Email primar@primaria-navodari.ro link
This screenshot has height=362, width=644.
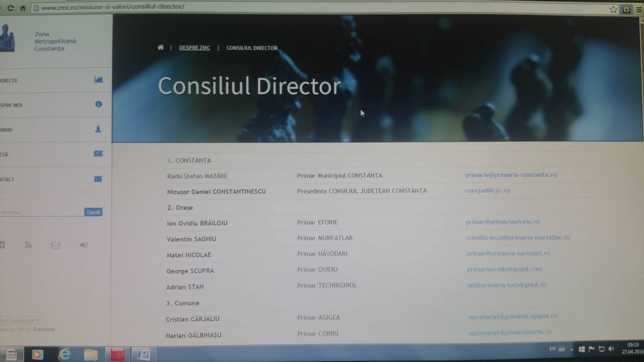[x=508, y=253]
